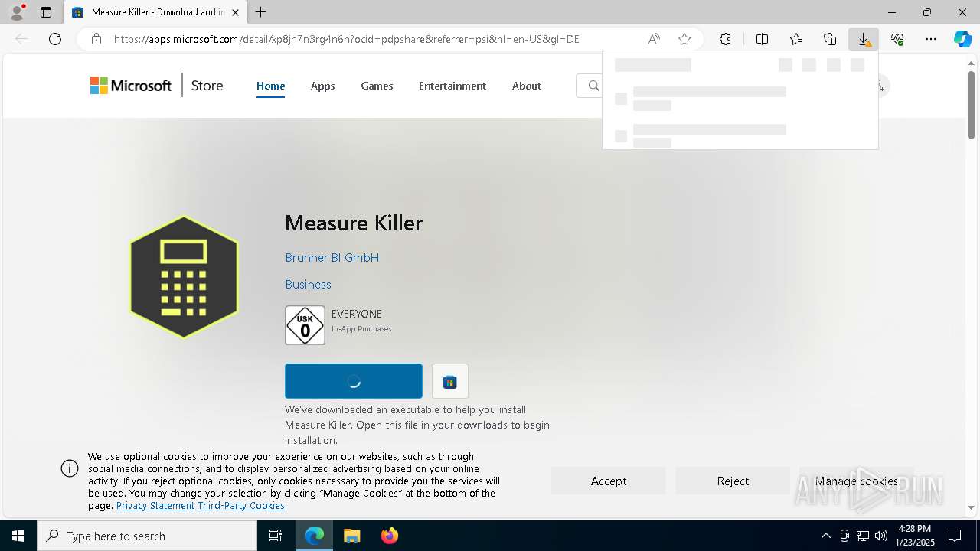The image size is (980, 551).
Task: Open Brunner BI GmbH publisher link
Action: pos(332,258)
